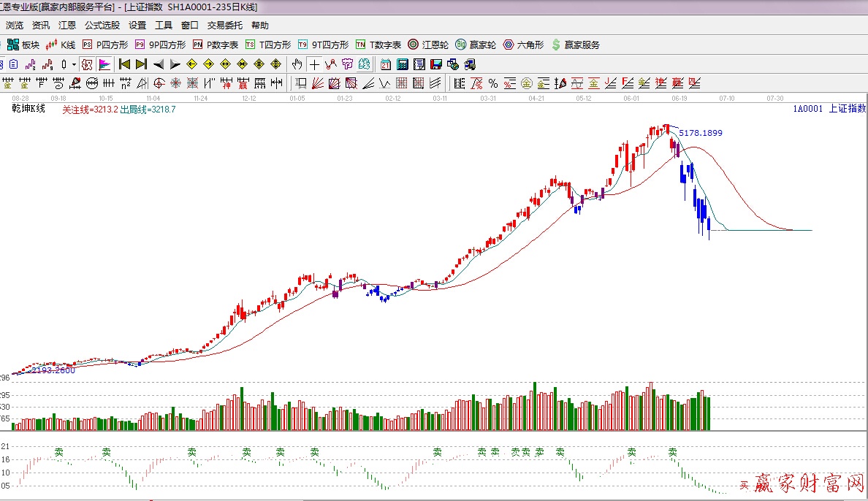868x501 pixels.
Task: Click the hand pan tool icon
Action: [x=297, y=64]
